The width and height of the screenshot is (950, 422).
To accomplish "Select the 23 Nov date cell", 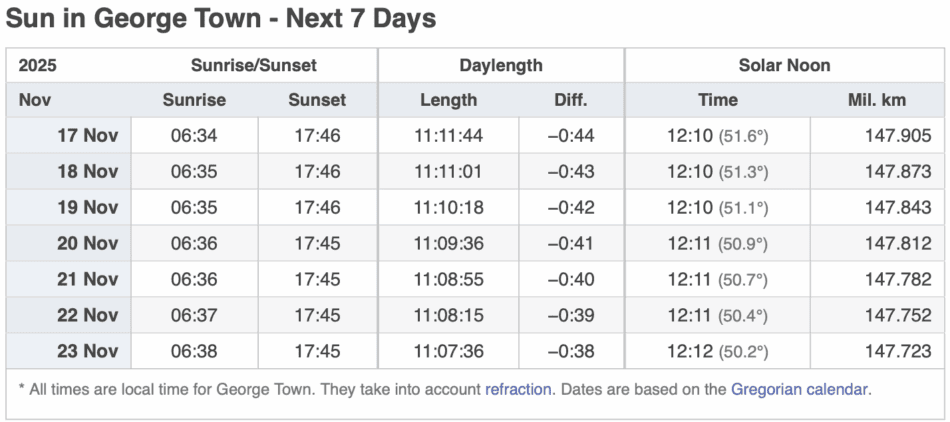I will tap(87, 352).
